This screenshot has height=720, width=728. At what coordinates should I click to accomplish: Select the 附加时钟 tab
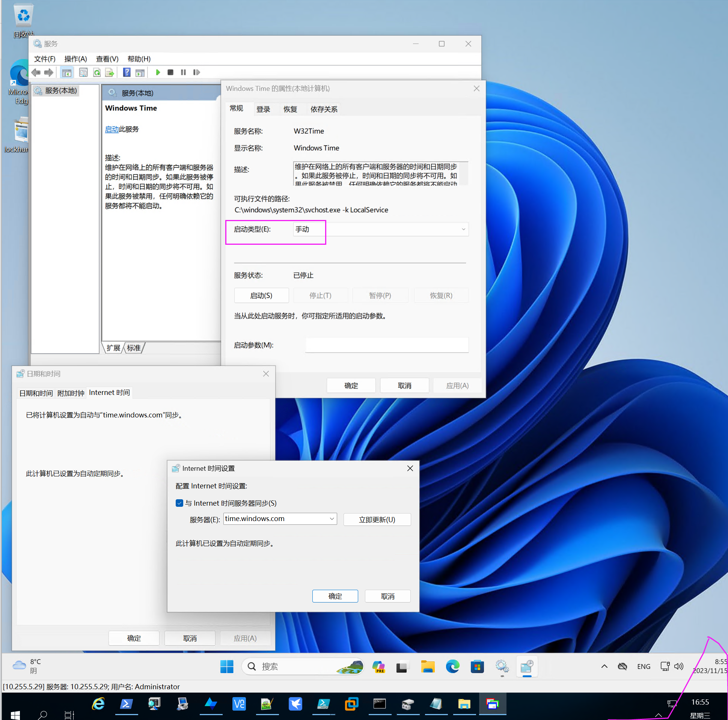71,393
